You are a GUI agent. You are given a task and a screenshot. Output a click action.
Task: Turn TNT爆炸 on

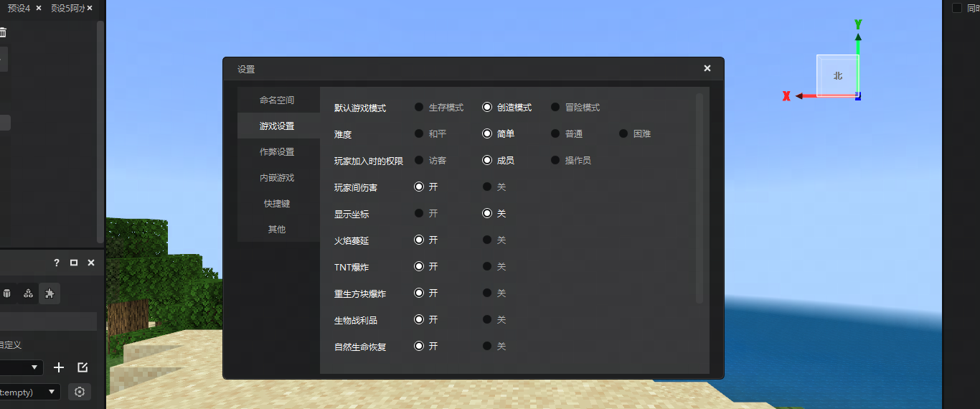click(x=419, y=267)
